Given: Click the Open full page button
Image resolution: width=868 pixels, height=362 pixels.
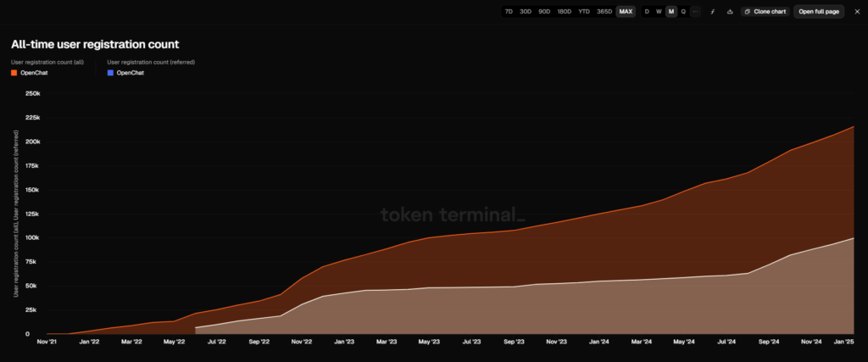Looking at the screenshot, I should pos(819,12).
